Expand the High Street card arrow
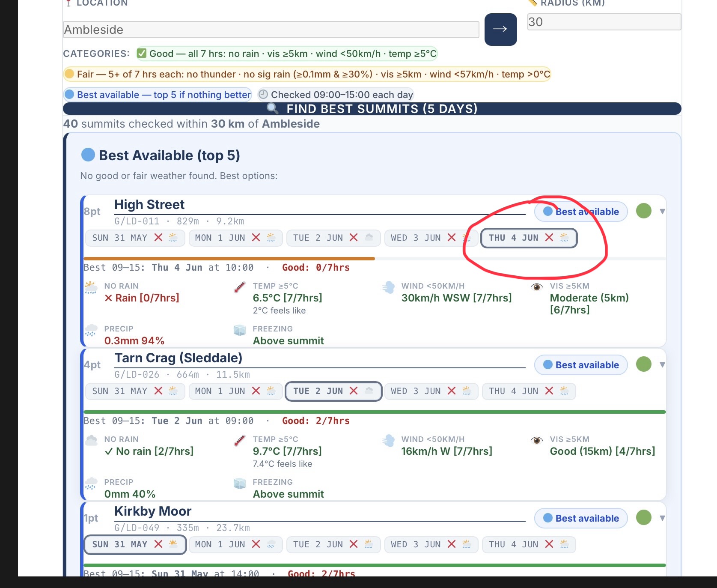 tap(662, 212)
